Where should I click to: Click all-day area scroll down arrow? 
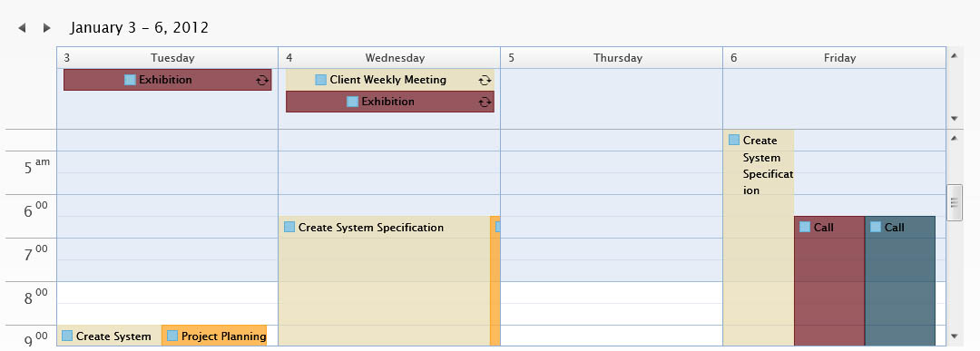[x=954, y=119]
